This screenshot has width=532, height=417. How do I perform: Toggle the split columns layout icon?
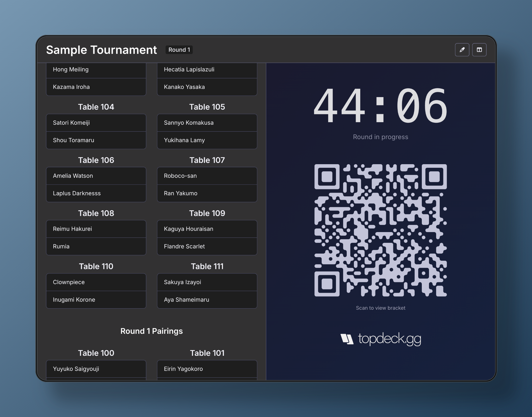click(x=479, y=50)
